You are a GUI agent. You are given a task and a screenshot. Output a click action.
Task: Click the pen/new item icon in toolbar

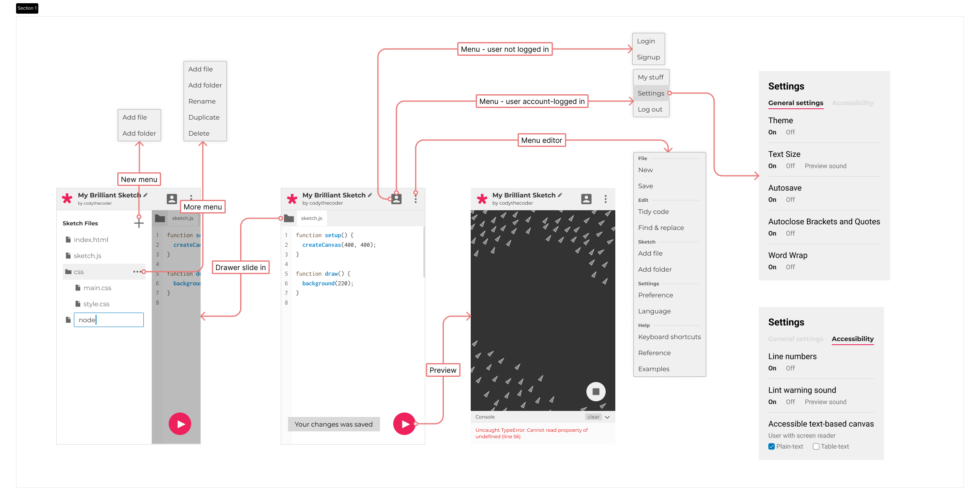pos(145,195)
